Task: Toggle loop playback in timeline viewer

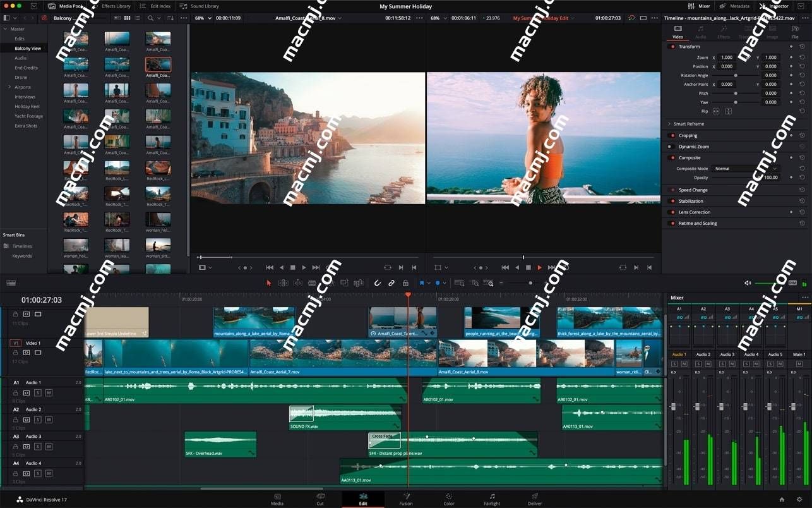Action: (x=566, y=268)
